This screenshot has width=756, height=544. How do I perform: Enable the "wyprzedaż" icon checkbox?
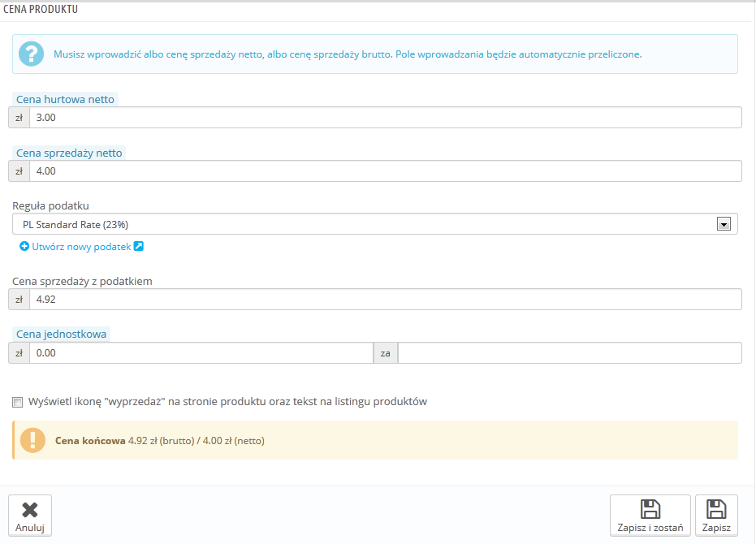point(18,402)
